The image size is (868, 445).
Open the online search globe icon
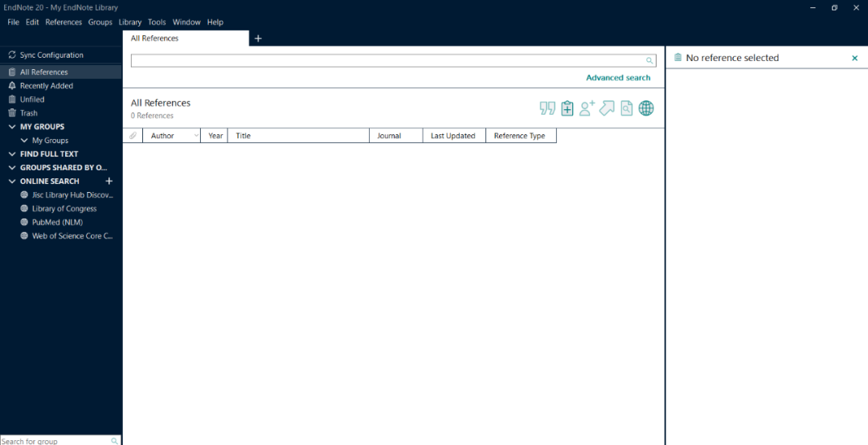[646, 108]
